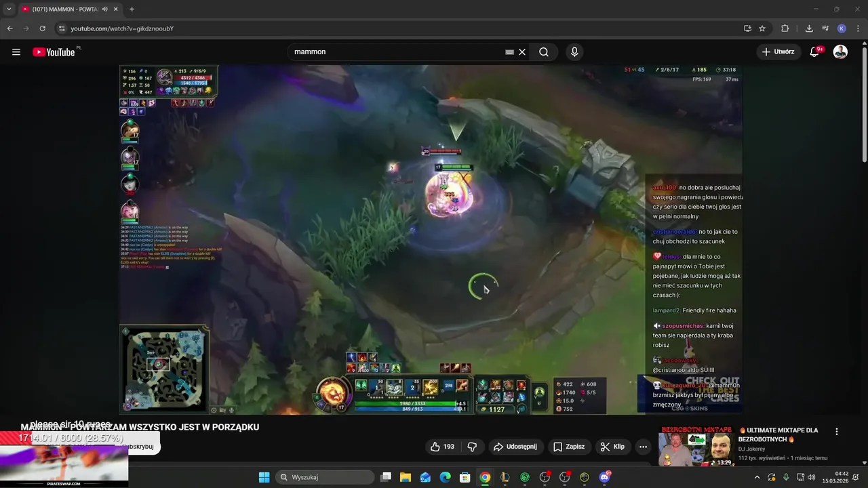Go to the YouTube home logo
Screen dimensions: 868x488
pyautogui.click(x=54, y=52)
